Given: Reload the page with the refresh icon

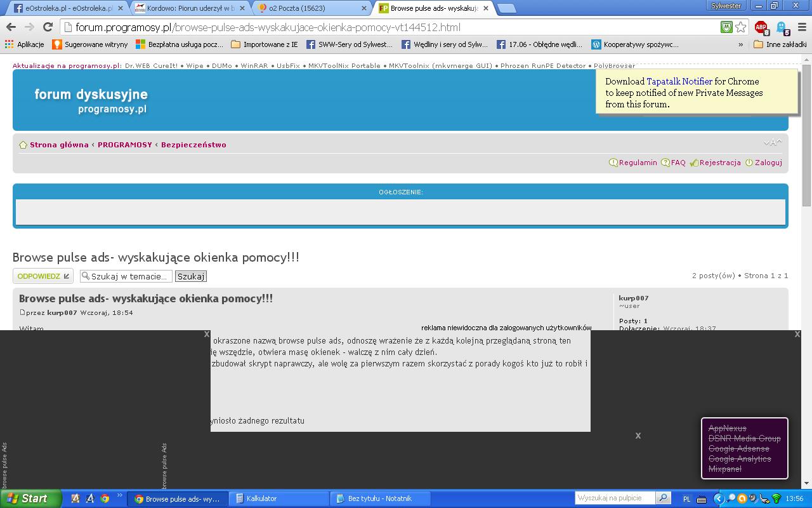Looking at the screenshot, I should point(48,27).
